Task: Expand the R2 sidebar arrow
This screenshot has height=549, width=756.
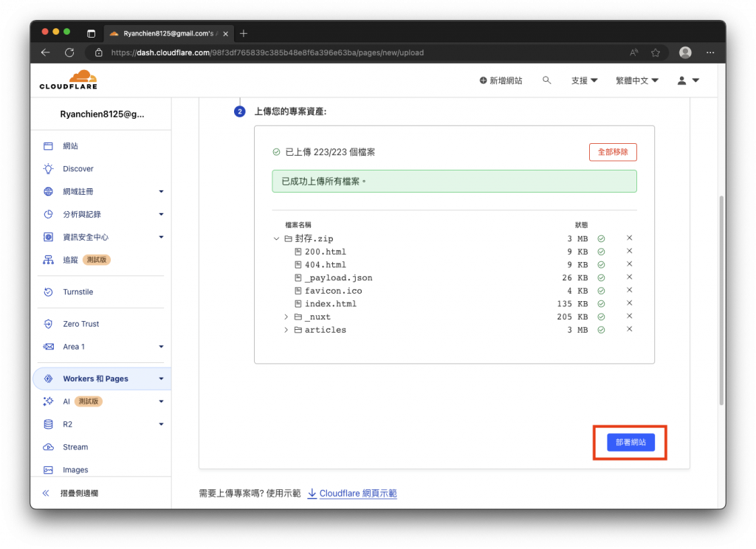Action: tap(161, 424)
